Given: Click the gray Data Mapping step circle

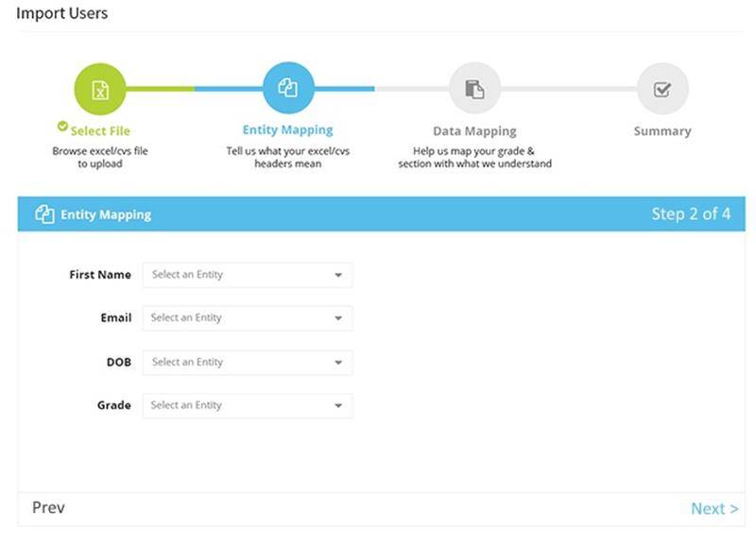Looking at the screenshot, I should click(x=474, y=89).
